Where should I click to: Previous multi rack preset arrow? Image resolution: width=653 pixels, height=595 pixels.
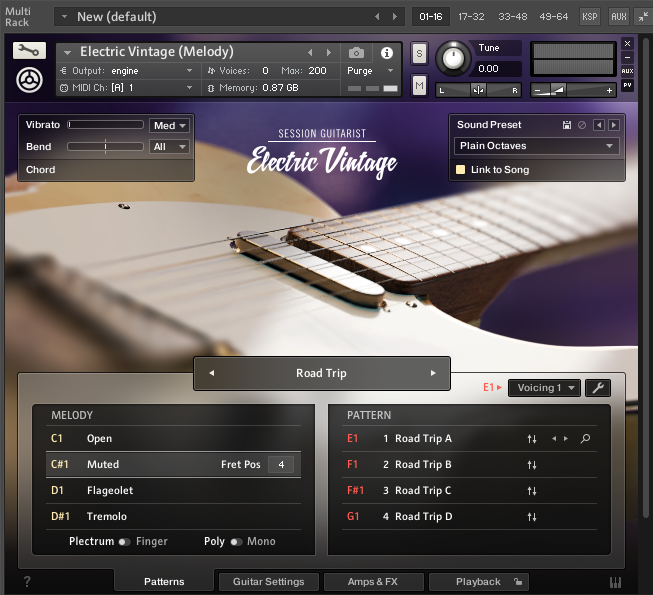tap(377, 17)
